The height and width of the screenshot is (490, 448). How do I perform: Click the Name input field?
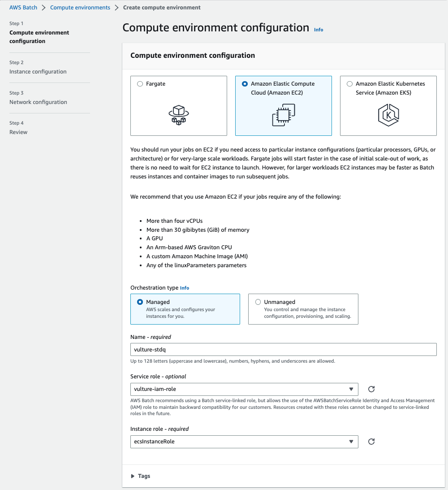coord(284,349)
